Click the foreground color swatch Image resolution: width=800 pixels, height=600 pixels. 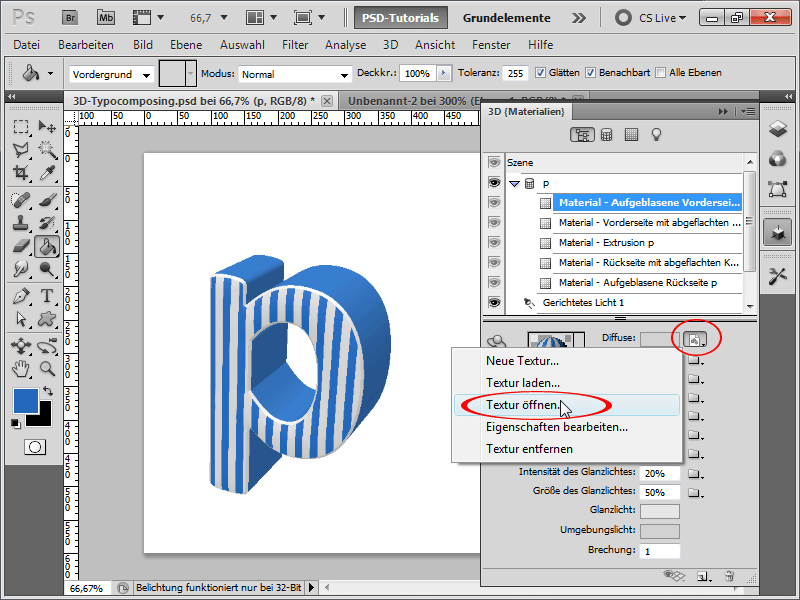click(26, 401)
